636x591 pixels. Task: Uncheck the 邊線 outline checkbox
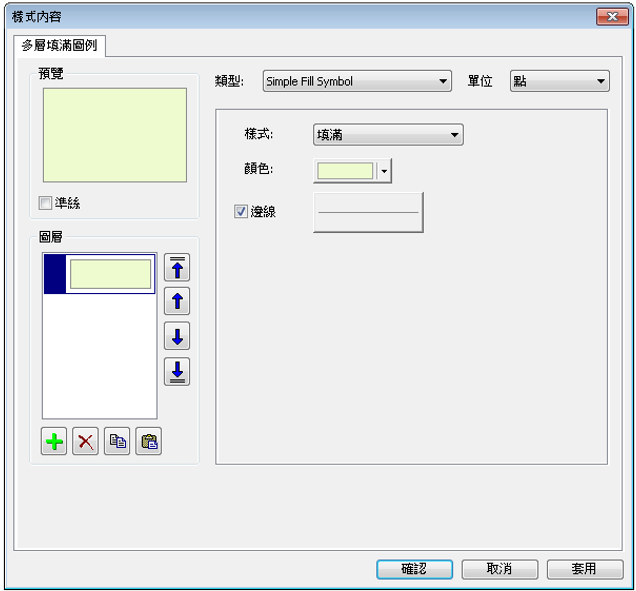[241, 211]
